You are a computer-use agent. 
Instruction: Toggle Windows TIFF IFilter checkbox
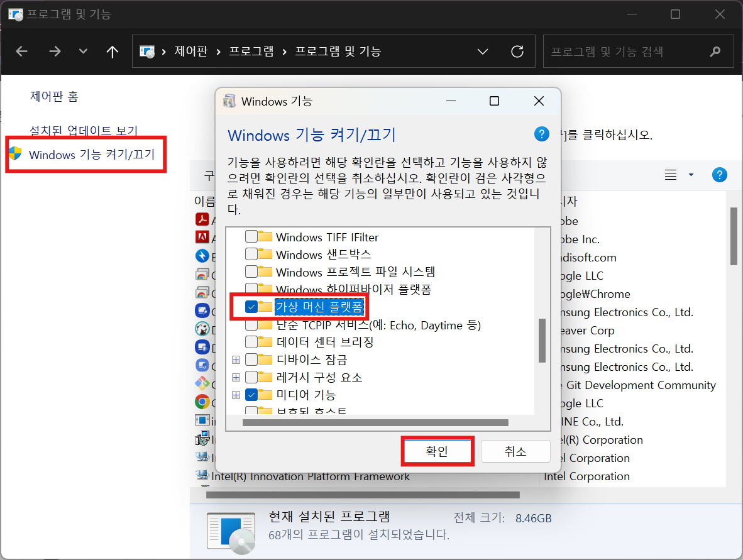(251, 236)
